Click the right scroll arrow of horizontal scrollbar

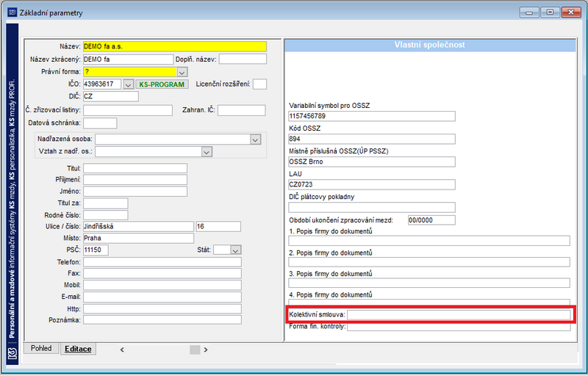click(x=206, y=350)
